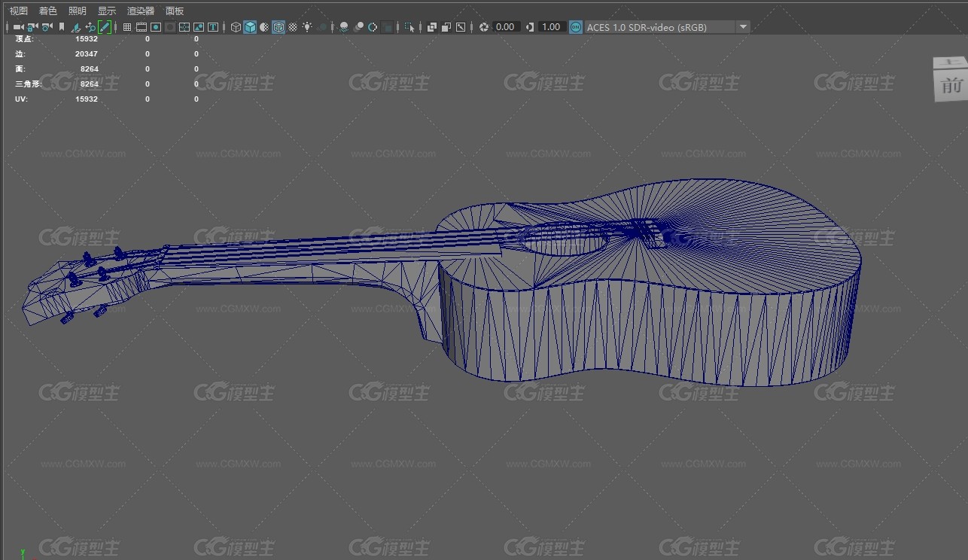Enable Smooth Shade All cube icon
This screenshot has width=968, height=560.
tap(250, 26)
